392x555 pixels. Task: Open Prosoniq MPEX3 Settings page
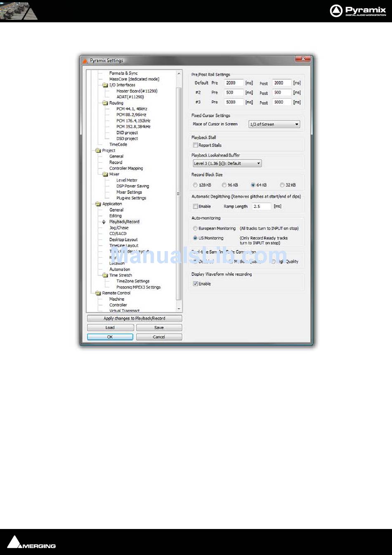pos(138,287)
